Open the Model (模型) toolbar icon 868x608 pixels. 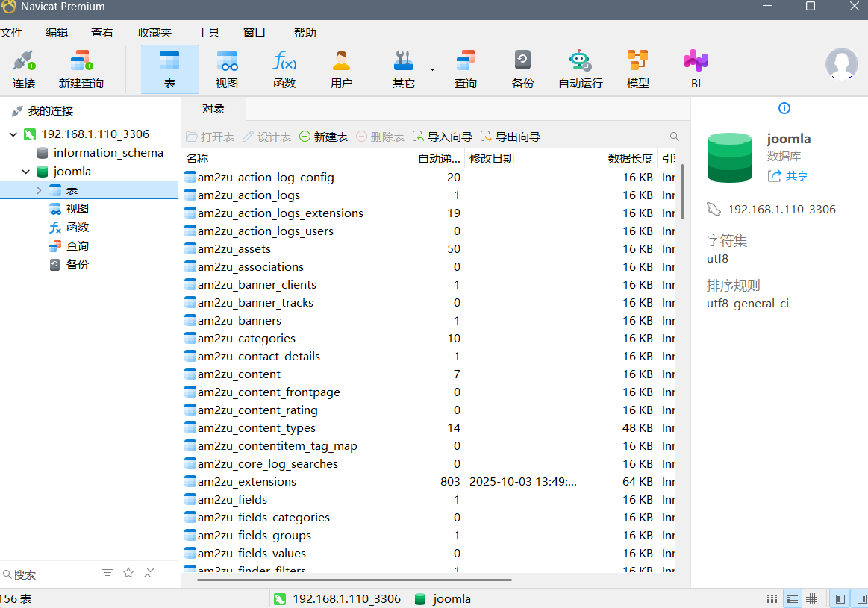coord(637,69)
